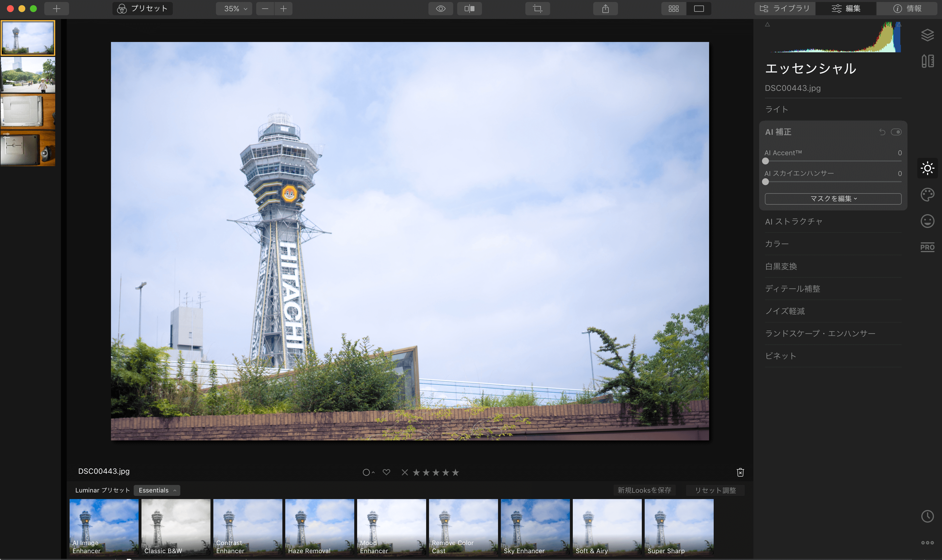Toggle the histogram shadow clipping triangle
Viewport: 942px width, 560px height.
(767, 24)
